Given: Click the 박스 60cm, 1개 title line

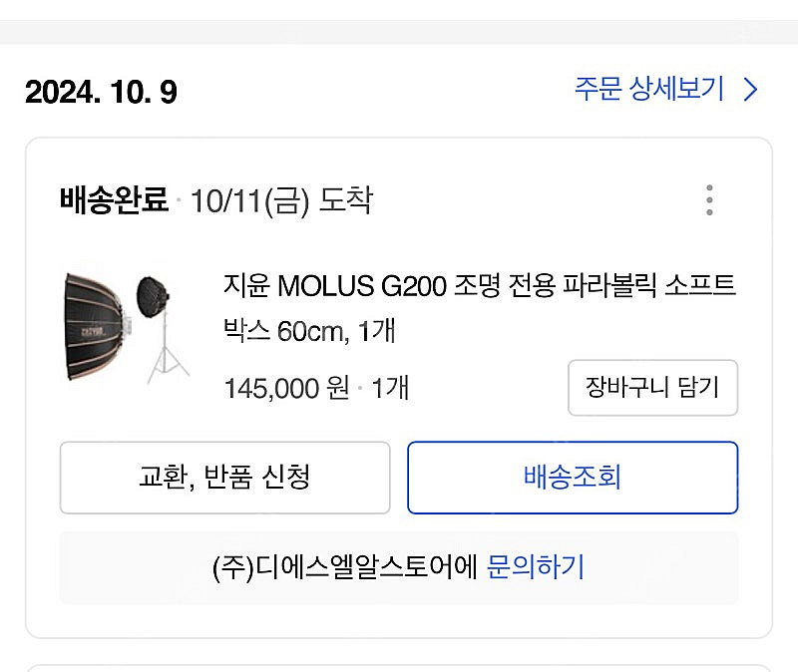Looking at the screenshot, I should coord(309,330).
